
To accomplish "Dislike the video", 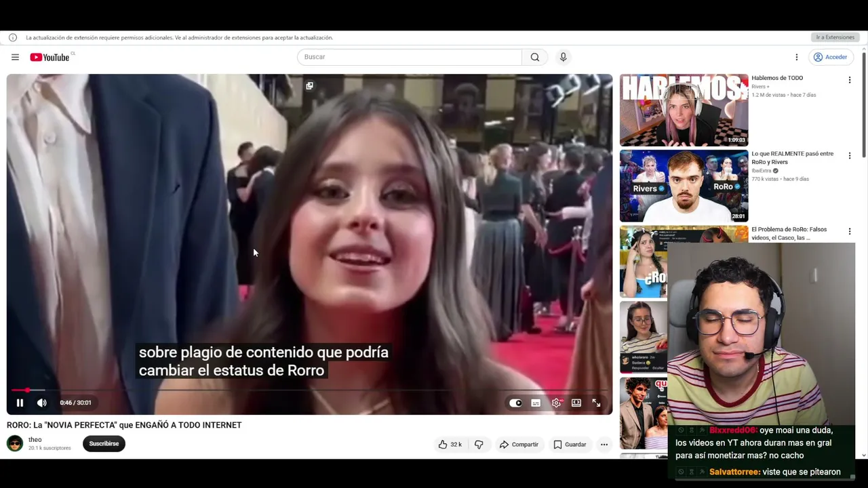I will (x=479, y=445).
